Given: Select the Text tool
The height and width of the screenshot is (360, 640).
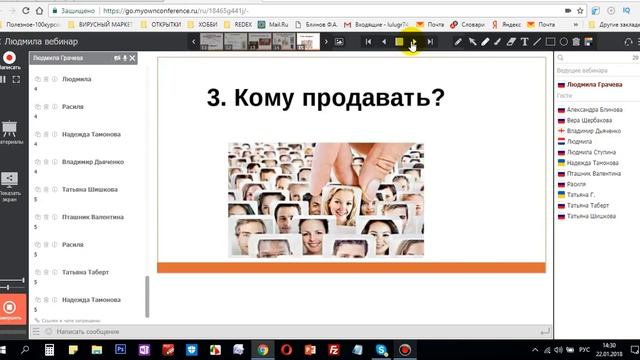Looking at the screenshot, I should click(x=524, y=42).
